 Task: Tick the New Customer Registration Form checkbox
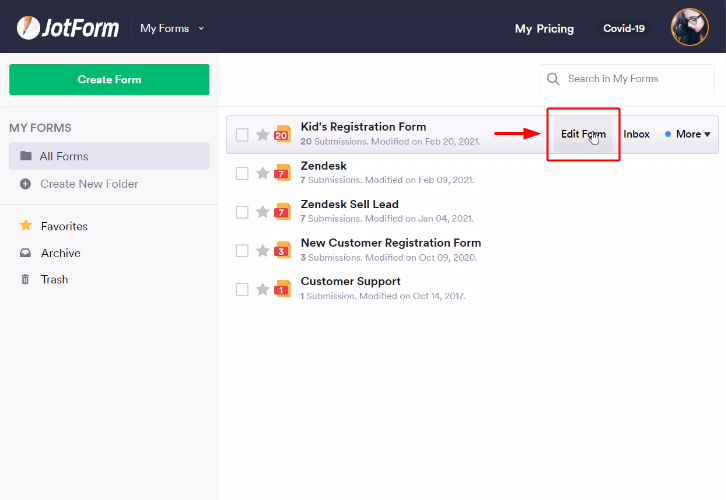point(242,250)
